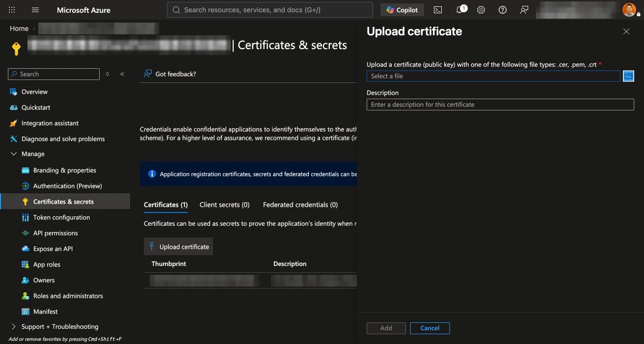Click the user account avatar
This screenshot has width=644, height=344.
click(629, 10)
